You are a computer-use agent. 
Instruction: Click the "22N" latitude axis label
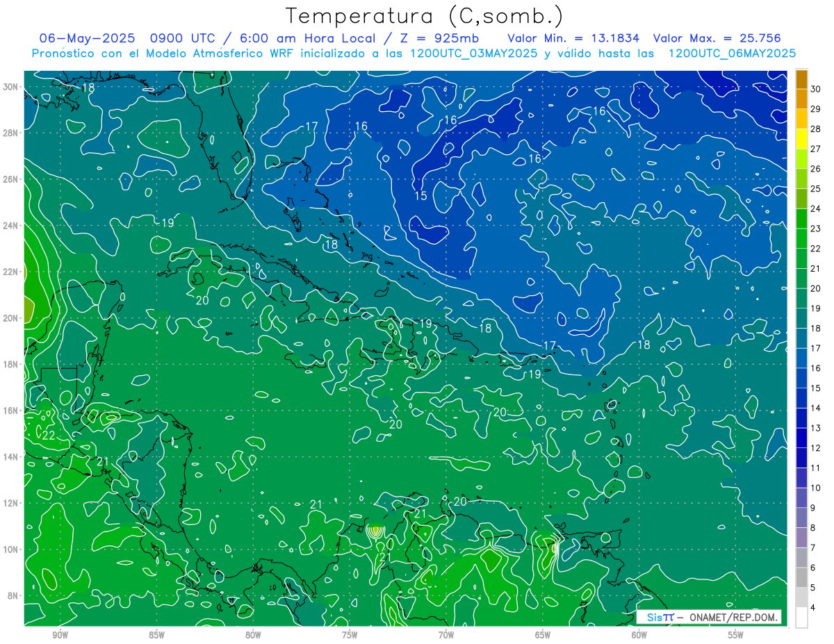click(12, 272)
